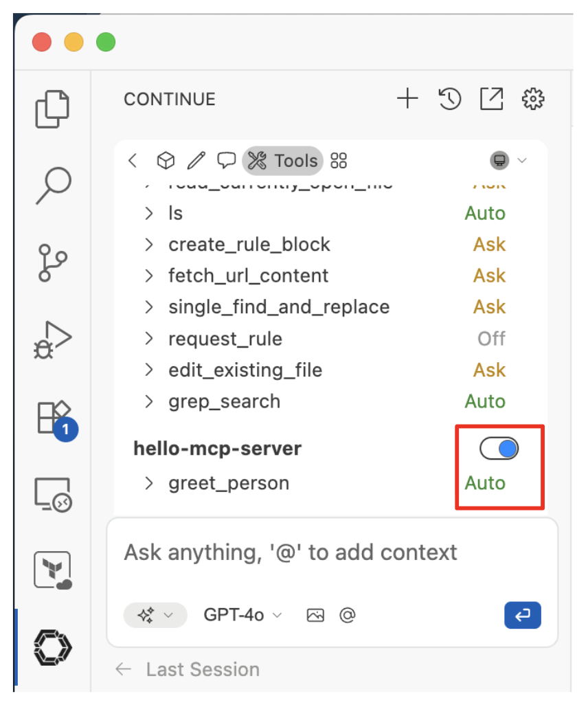
Task: Expand the request_rule tool details
Action: [149, 339]
